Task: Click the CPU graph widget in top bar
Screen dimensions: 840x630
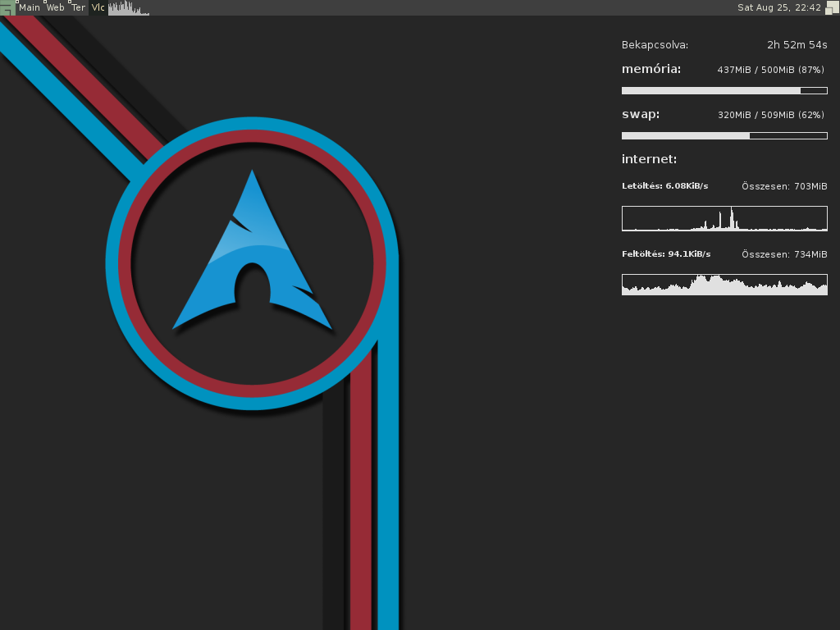Action: click(x=129, y=7)
